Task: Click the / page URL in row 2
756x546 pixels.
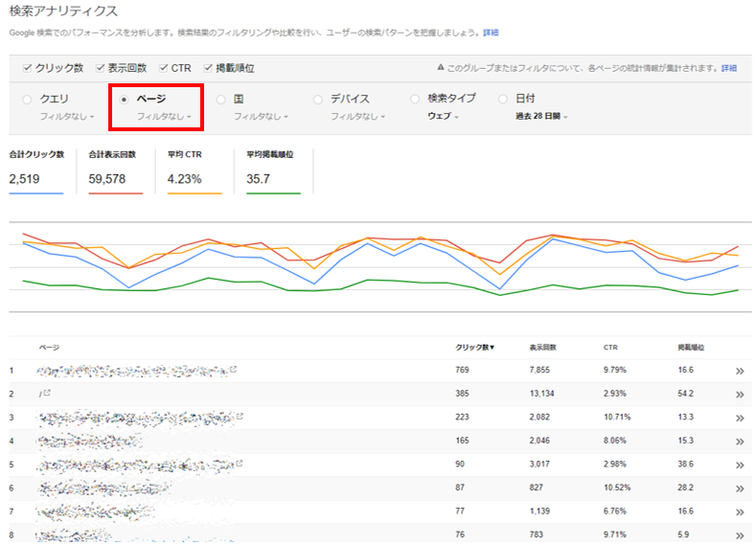Action: point(40,395)
